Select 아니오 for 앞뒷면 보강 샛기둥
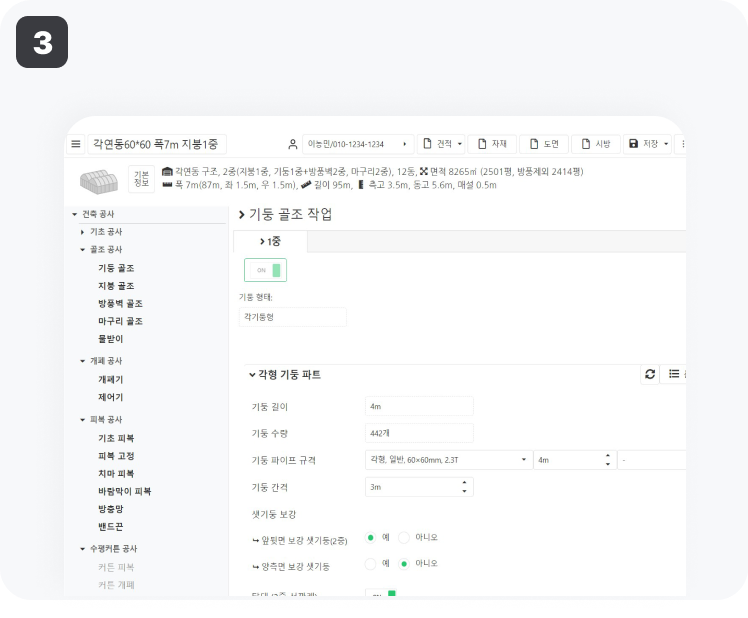Image resolution: width=748 pixels, height=618 pixels. pos(405,538)
